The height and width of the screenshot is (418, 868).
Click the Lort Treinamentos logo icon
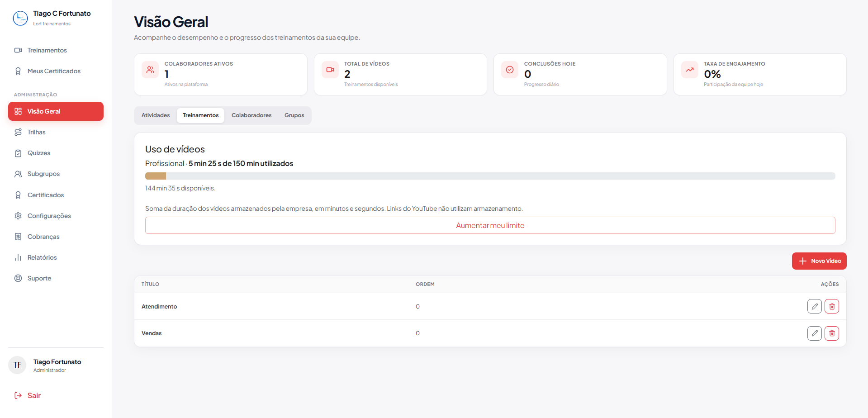(20, 18)
